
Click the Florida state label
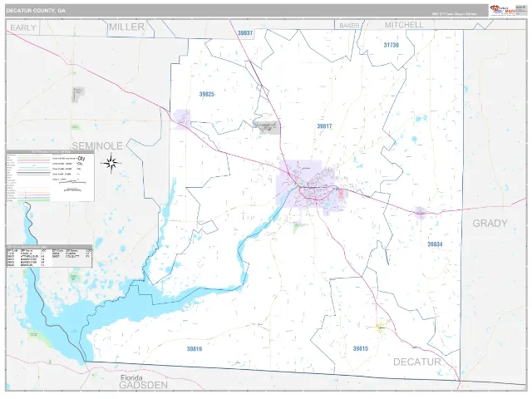tap(131, 377)
